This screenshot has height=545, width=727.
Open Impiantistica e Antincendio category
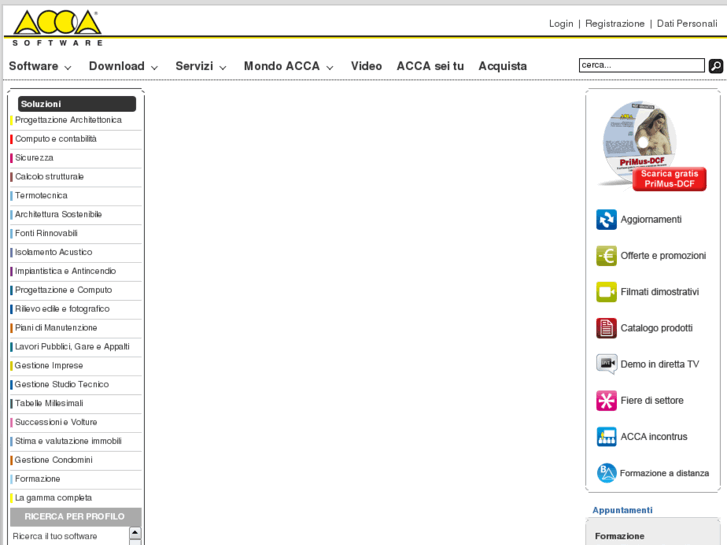[65, 271]
